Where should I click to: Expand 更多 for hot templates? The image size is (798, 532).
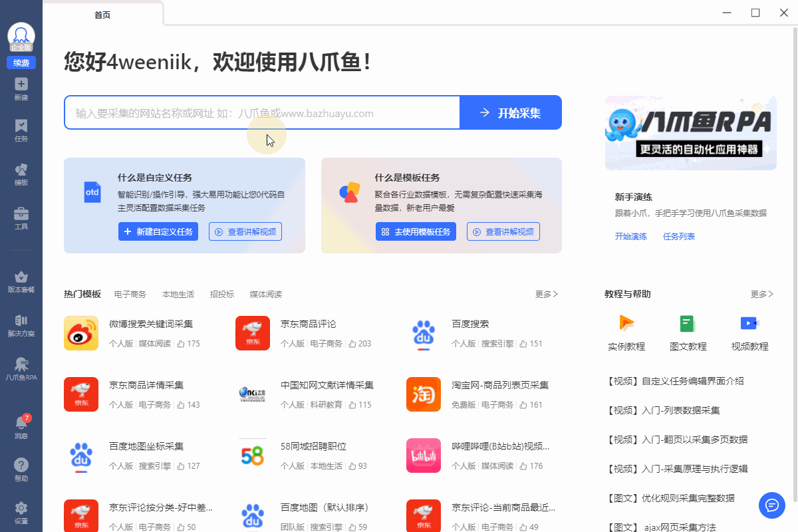click(x=547, y=294)
